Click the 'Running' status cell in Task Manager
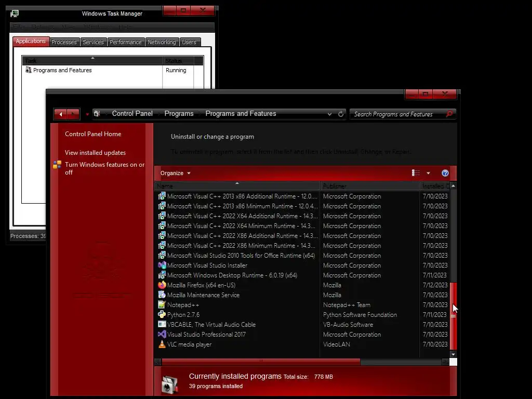532x399 pixels. coord(176,70)
